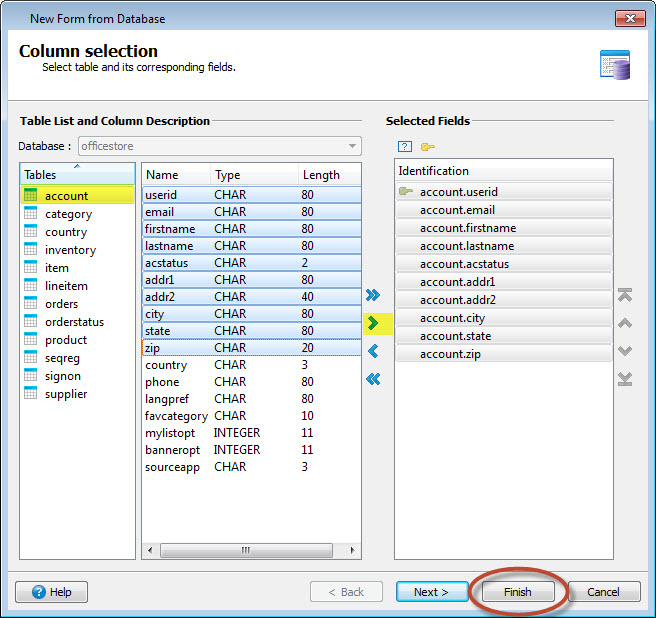Click the remove selected field arrow icon

(x=373, y=351)
